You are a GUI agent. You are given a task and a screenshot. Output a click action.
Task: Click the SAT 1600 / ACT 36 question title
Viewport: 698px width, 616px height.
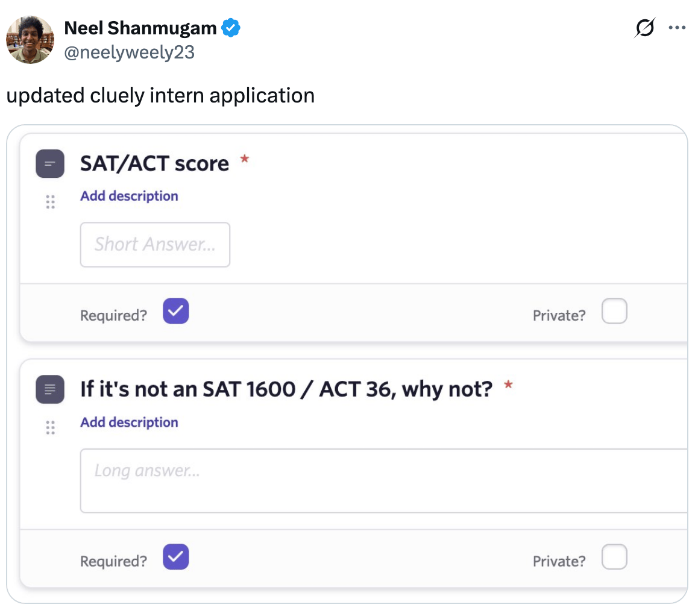(x=286, y=389)
